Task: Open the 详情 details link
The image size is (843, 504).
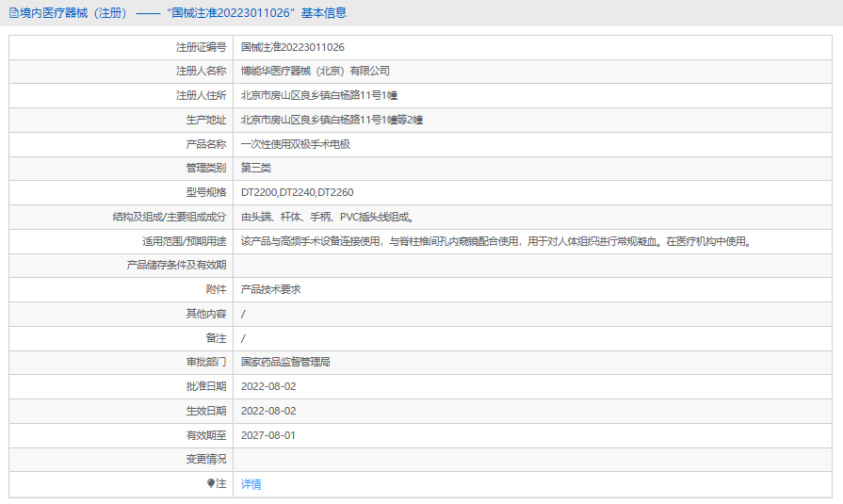Action: 251,484
